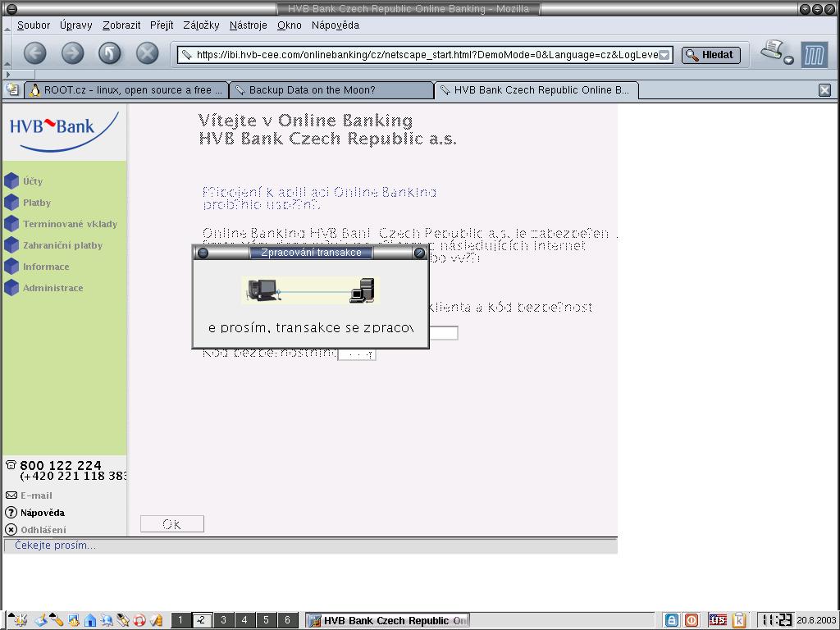This screenshot has width=840, height=630.
Task: Click the US keyboard layout flag icon
Action: pyautogui.click(x=717, y=620)
